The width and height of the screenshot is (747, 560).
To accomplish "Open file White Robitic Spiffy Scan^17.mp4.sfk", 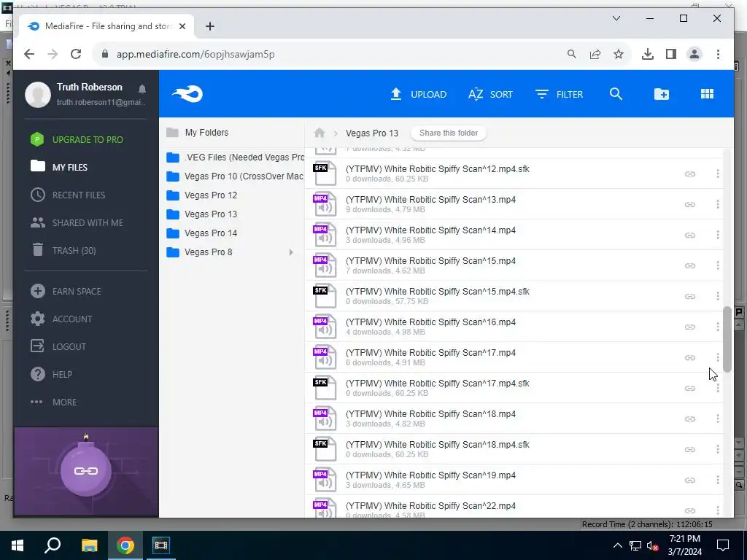I will tap(438, 384).
